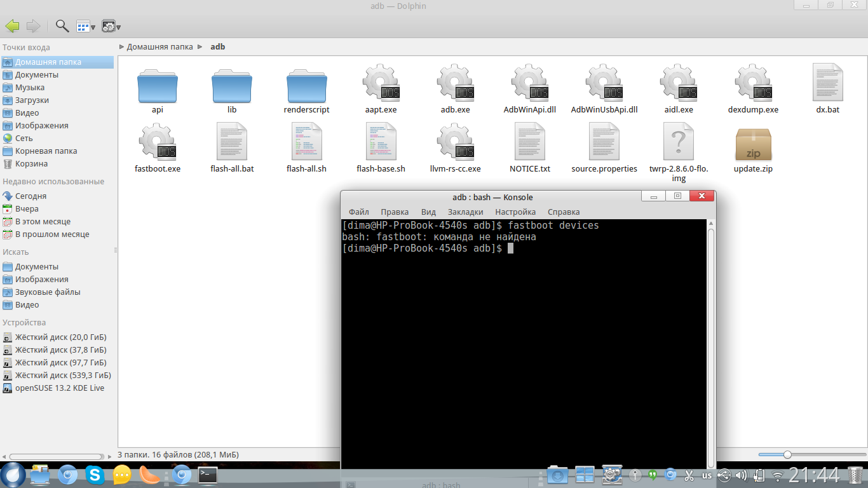Open the search magnifier in Dolphin toolbar

click(62, 26)
